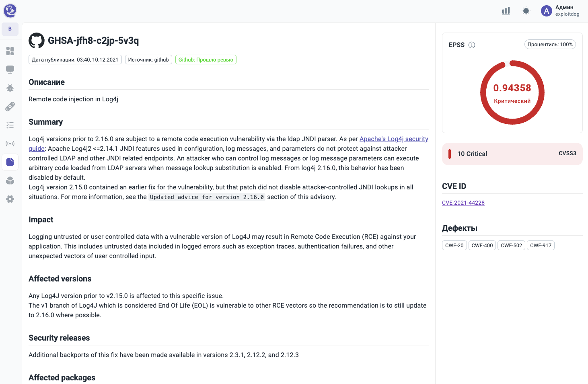Open the dashboard grid icon in sidebar
588x384 pixels.
(10, 51)
